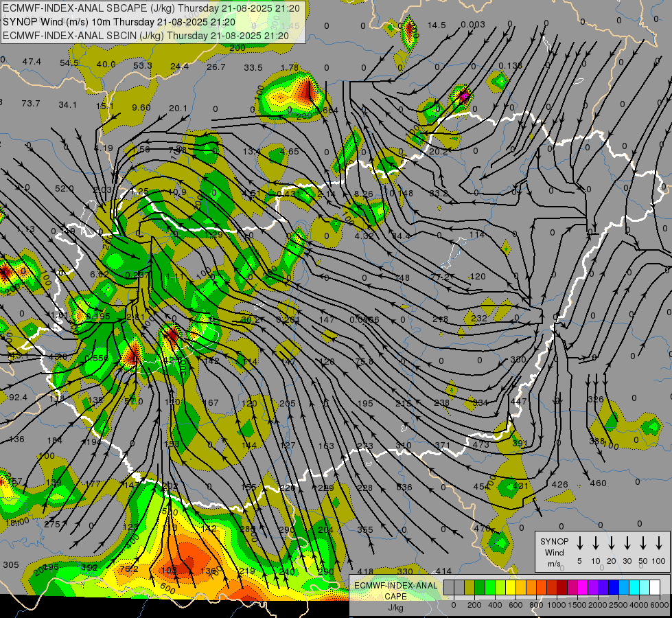Pick the white swatch ending the CAPE scale
The image size is (672, 618).
point(654,588)
